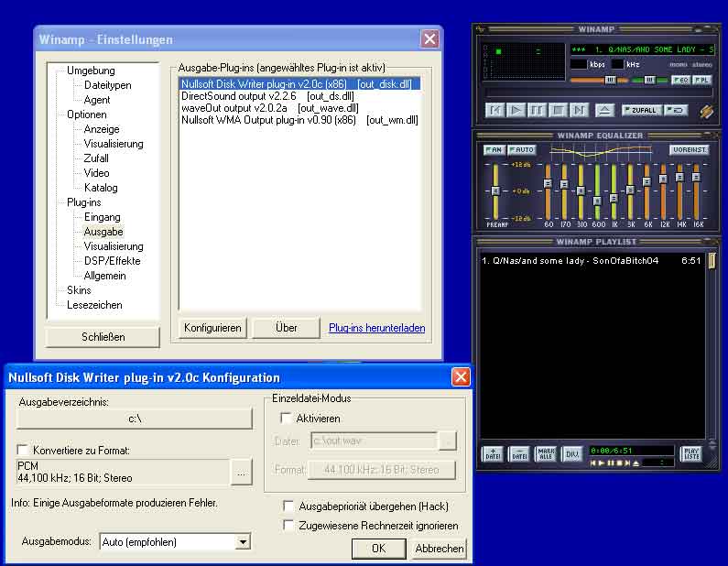Toggle repeat mode button in Winamp

tap(676, 111)
